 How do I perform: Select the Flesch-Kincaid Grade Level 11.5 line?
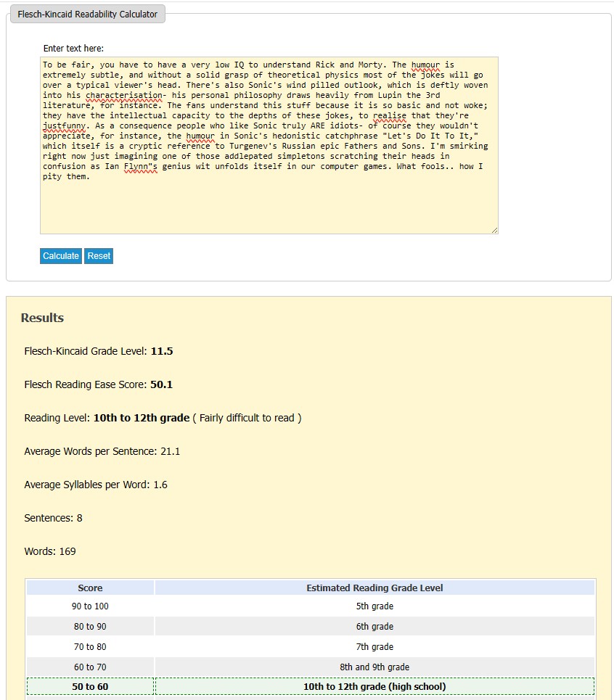coord(99,351)
